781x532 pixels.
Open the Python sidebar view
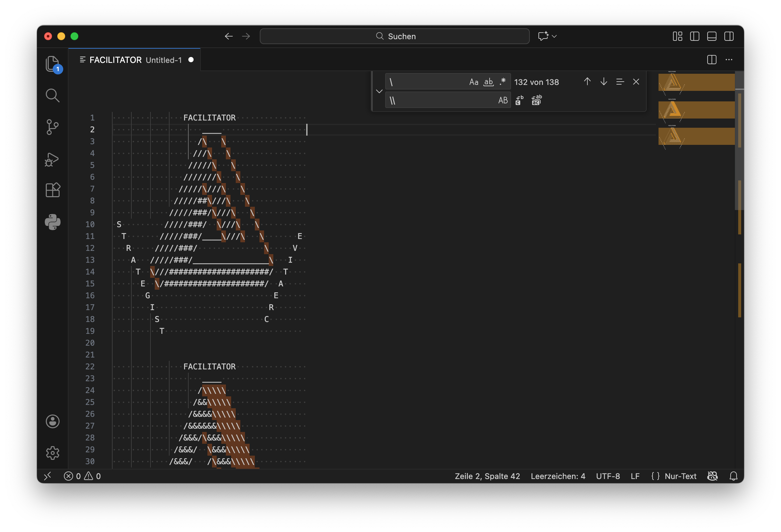[x=52, y=222]
